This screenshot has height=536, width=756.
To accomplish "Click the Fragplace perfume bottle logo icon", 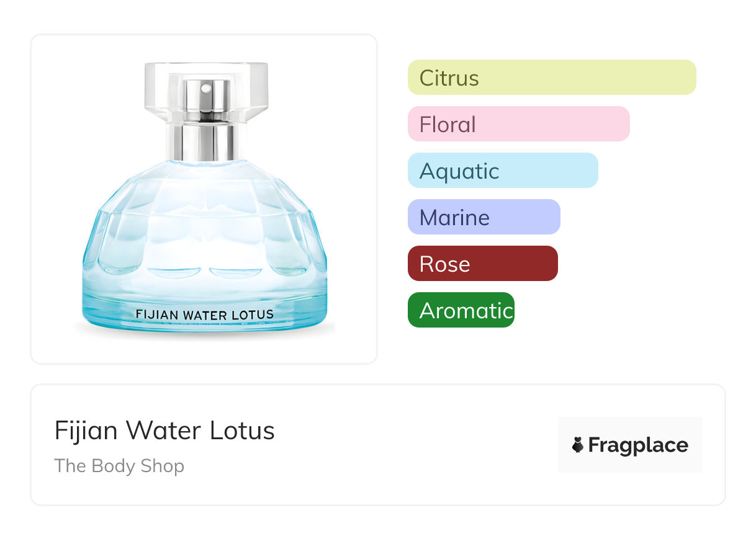I will click(x=578, y=445).
